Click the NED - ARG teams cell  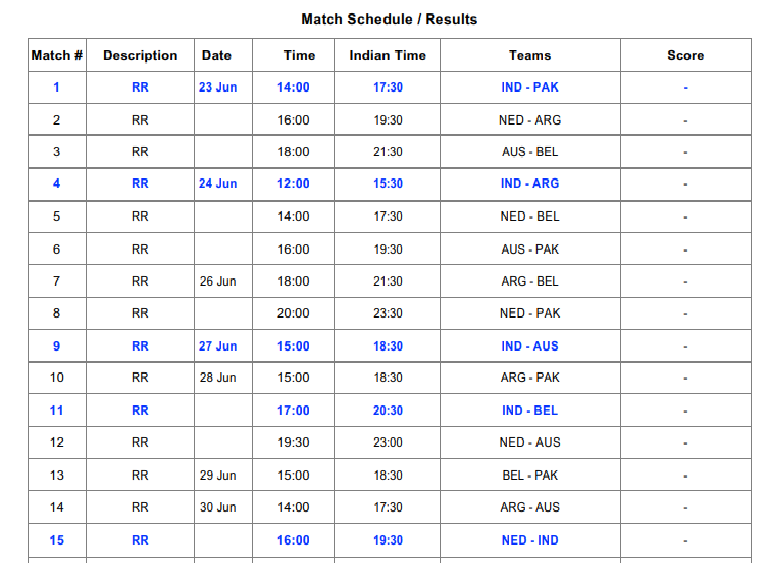pyautogui.click(x=530, y=120)
